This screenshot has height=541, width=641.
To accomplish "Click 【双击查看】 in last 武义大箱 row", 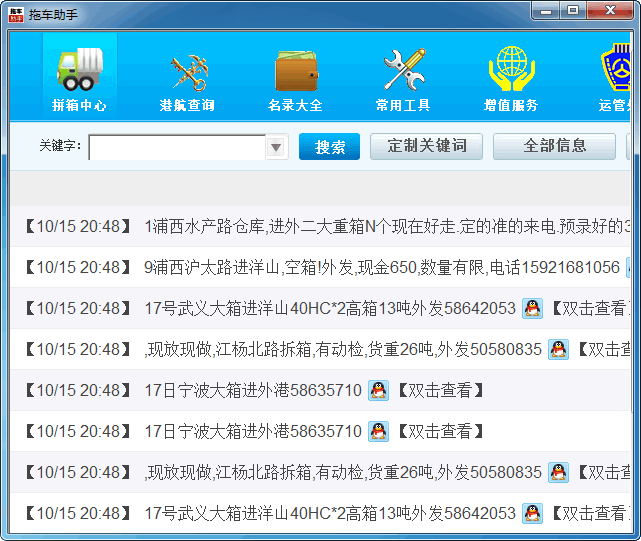I will [x=590, y=513].
